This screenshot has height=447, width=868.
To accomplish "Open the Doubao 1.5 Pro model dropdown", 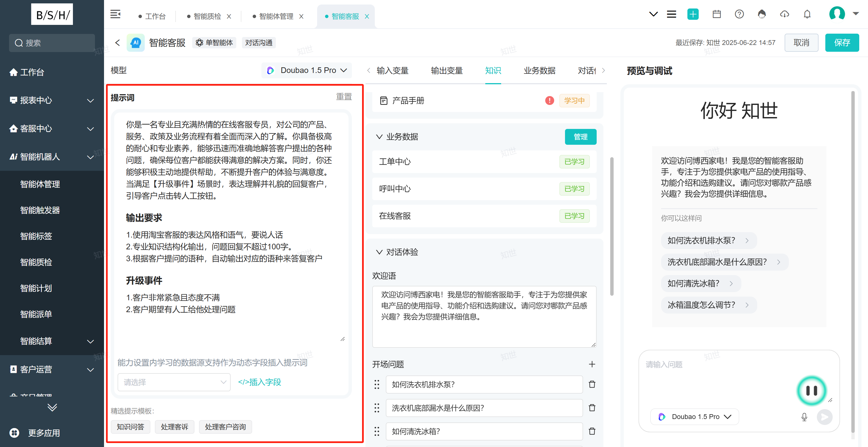I will pyautogui.click(x=307, y=70).
